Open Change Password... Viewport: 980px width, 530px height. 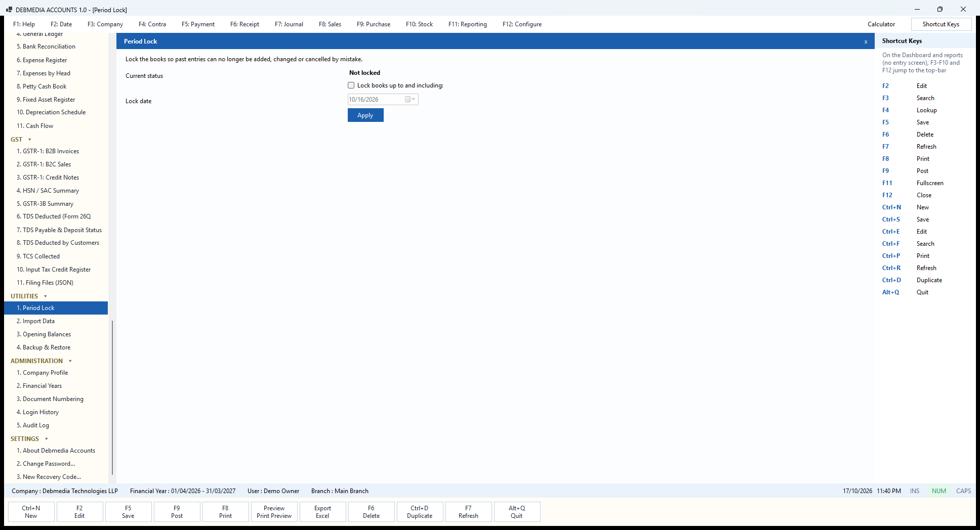pyautogui.click(x=56, y=464)
